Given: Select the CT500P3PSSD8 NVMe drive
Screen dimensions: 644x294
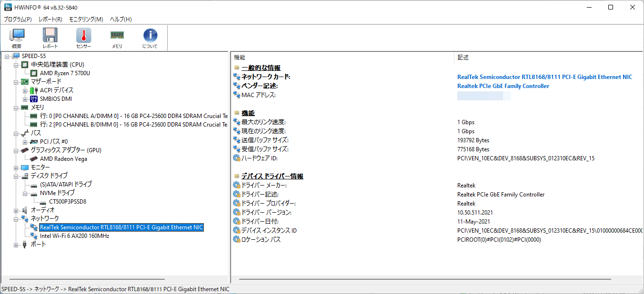Looking at the screenshot, I should (67, 202).
